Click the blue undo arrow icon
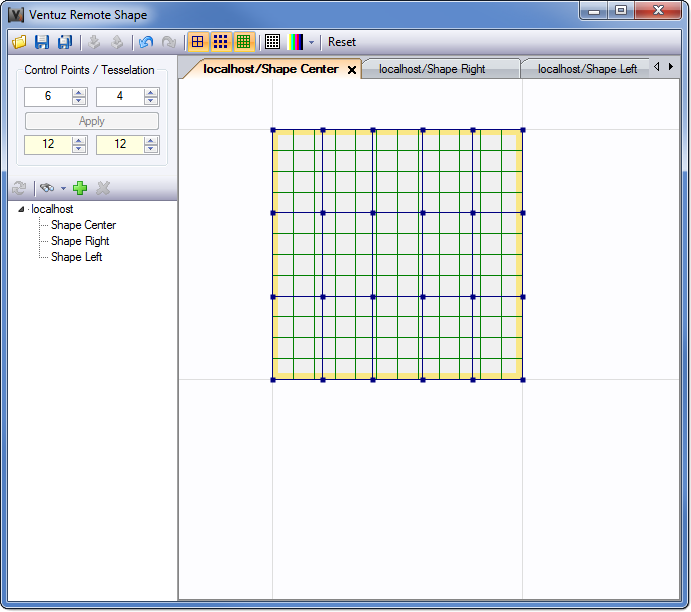This screenshot has width=691, height=612. point(146,42)
